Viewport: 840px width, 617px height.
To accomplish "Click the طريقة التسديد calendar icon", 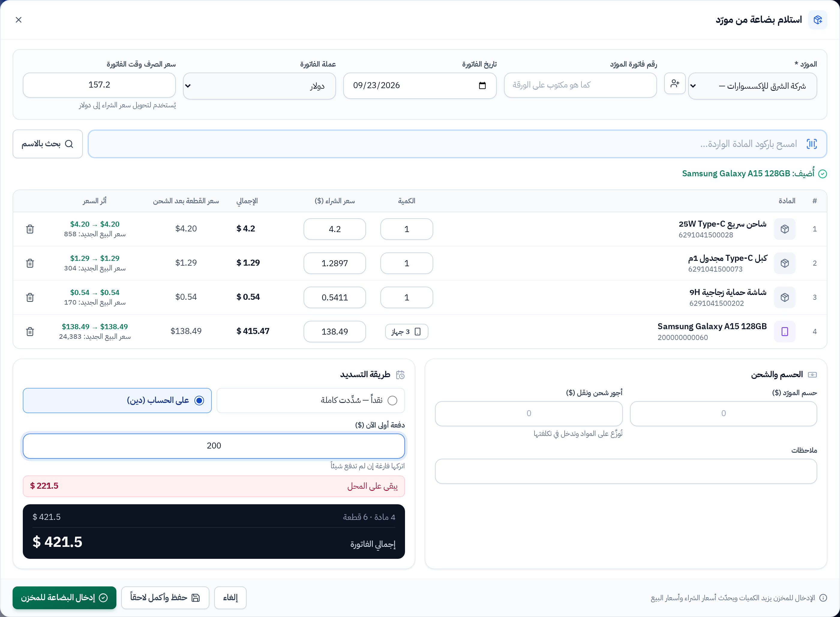I will [x=400, y=375].
